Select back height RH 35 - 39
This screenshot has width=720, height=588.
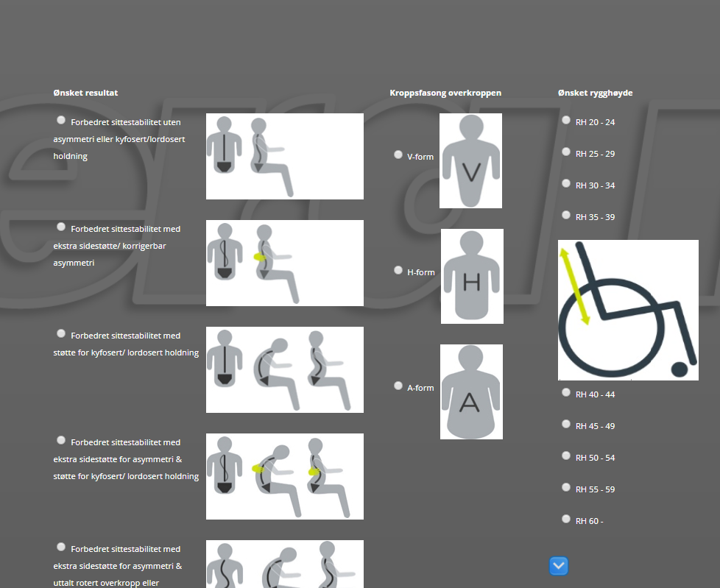tap(566, 216)
